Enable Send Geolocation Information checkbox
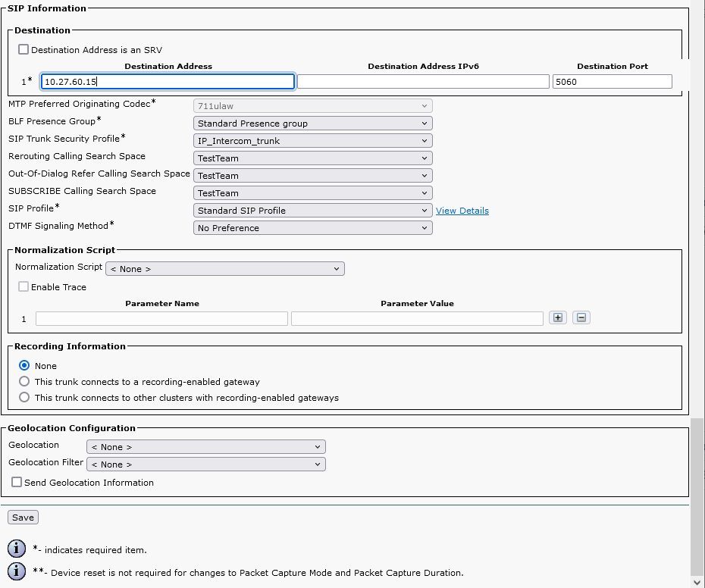This screenshot has height=588, width=705. coord(17,482)
